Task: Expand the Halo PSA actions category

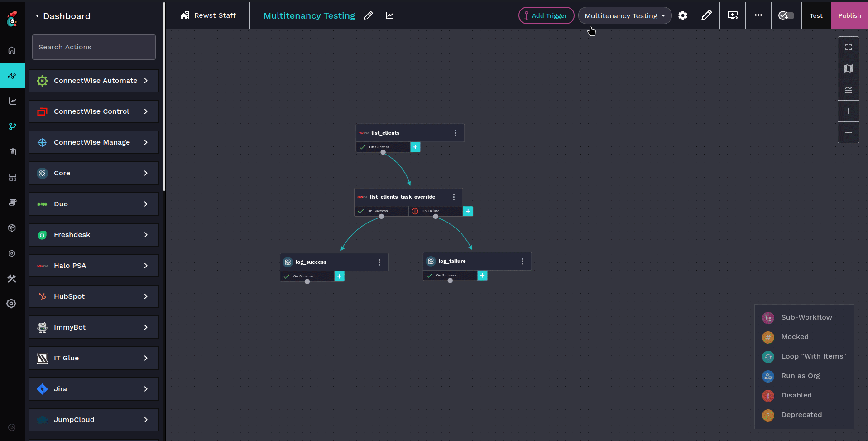Action: [x=94, y=266]
